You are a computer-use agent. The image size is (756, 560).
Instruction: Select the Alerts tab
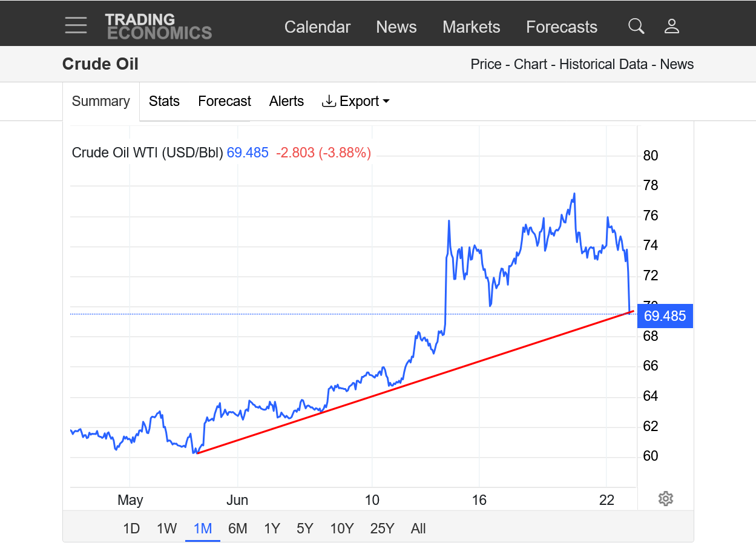286,101
